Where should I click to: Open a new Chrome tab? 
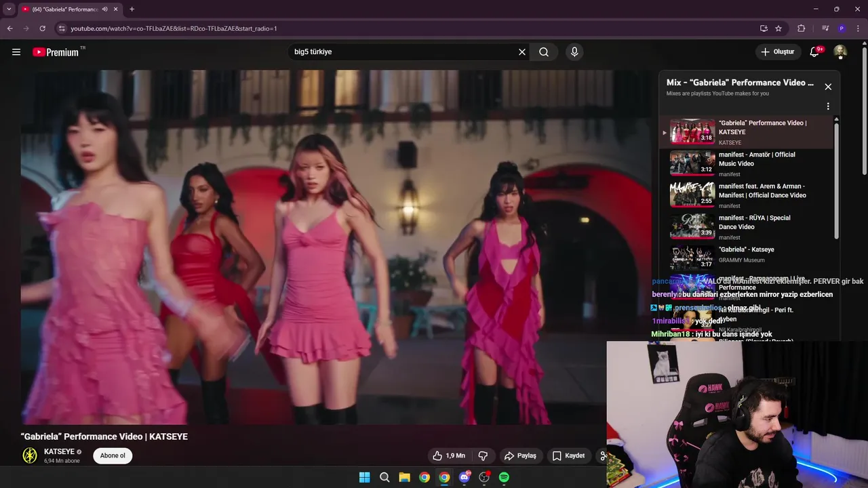pyautogui.click(x=132, y=9)
